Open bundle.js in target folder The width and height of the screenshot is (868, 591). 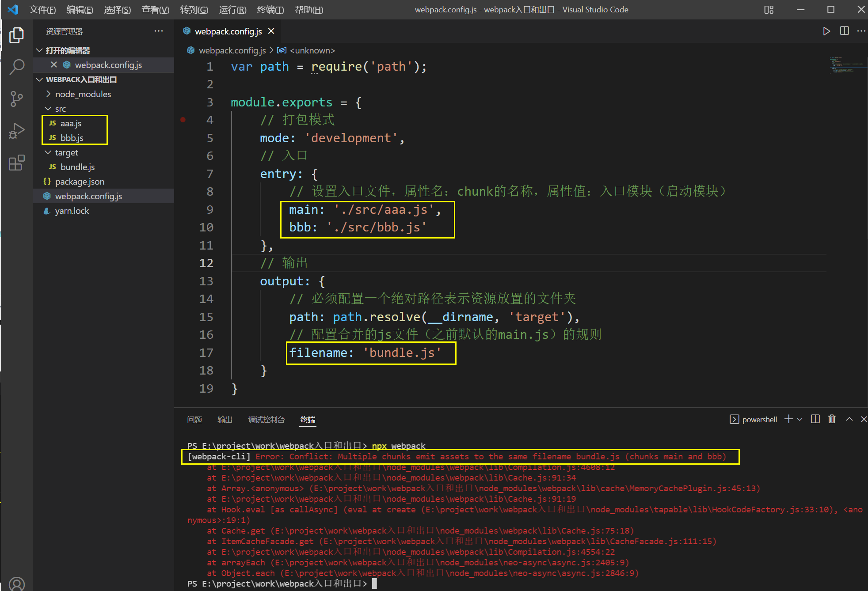click(77, 167)
